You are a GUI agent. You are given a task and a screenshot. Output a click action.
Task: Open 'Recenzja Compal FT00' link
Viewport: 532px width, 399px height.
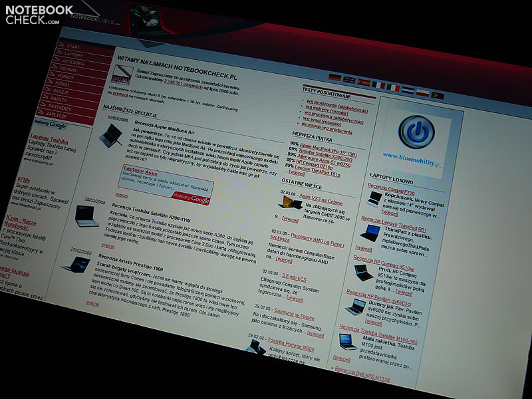pos(391,188)
